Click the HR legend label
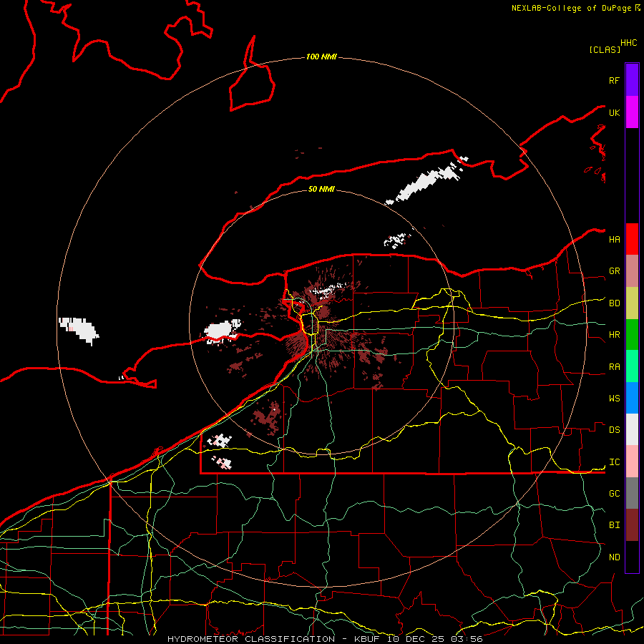Image resolution: width=644 pixels, height=644 pixels. tap(614, 335)
